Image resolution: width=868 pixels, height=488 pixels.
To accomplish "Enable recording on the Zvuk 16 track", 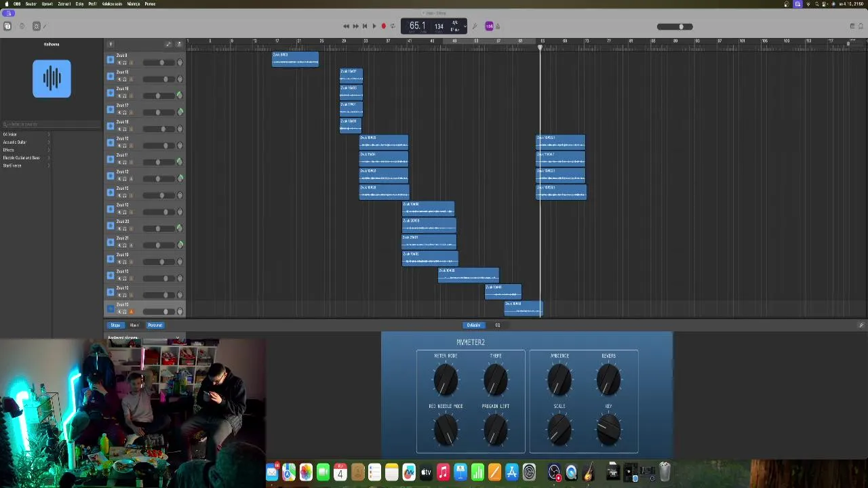I will coord(131,96).
